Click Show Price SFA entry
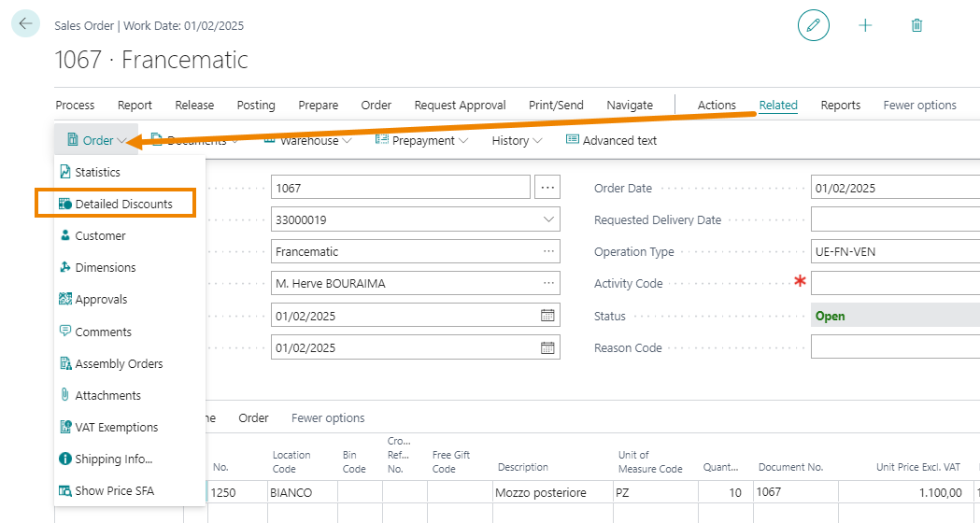This screenshot has height=523, width=980. (107, 490)
